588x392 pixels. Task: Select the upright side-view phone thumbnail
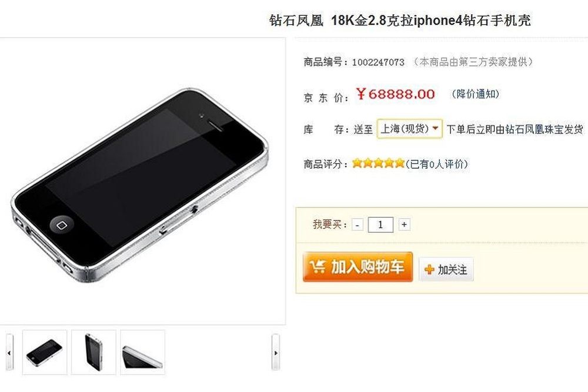point(93,352)
